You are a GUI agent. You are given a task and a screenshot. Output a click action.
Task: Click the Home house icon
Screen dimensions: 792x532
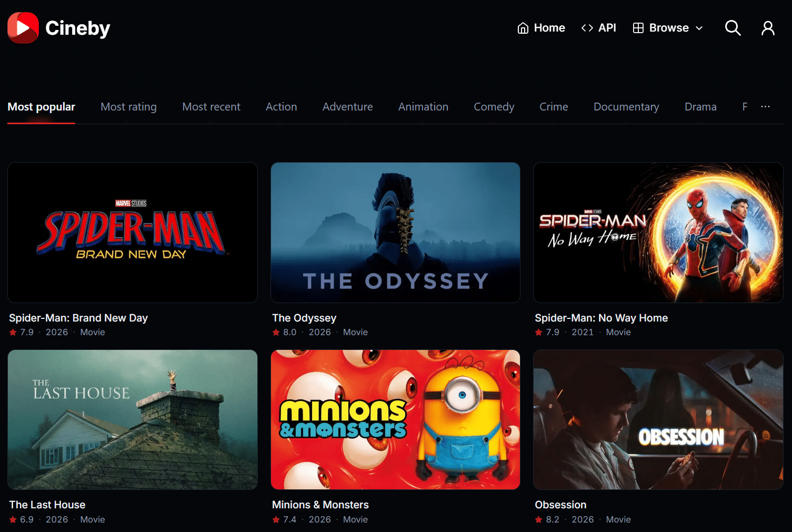(x=523, y=28)
